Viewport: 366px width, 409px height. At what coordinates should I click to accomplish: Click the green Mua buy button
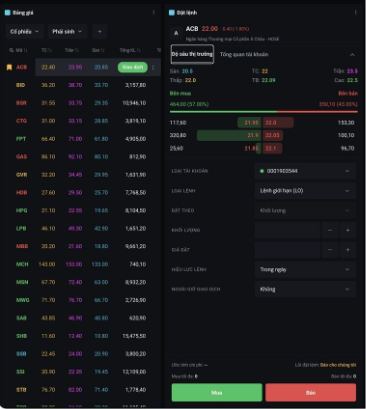[x=217, y=393]
